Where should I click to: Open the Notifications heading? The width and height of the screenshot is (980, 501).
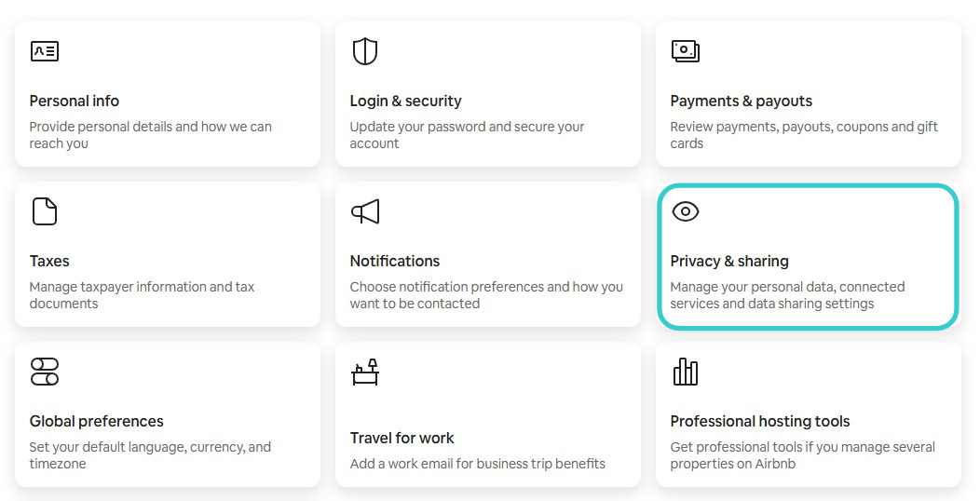[395, 261]
